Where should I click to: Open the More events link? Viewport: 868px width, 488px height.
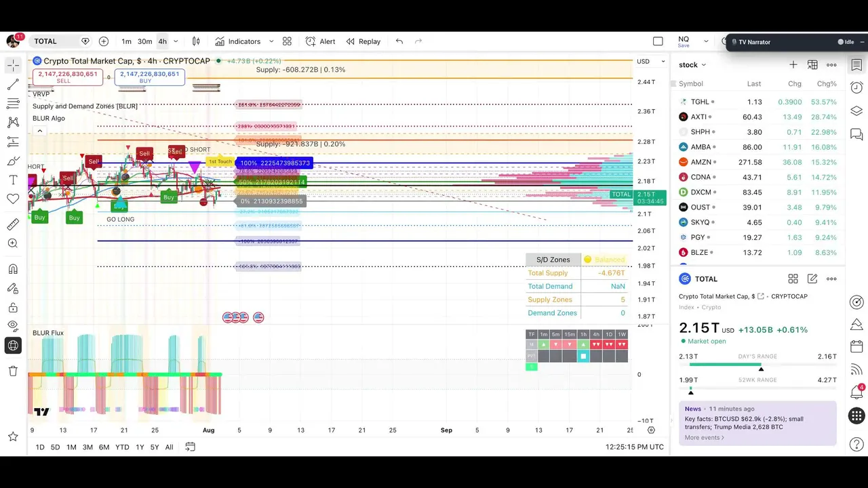[x=704, y=438]
